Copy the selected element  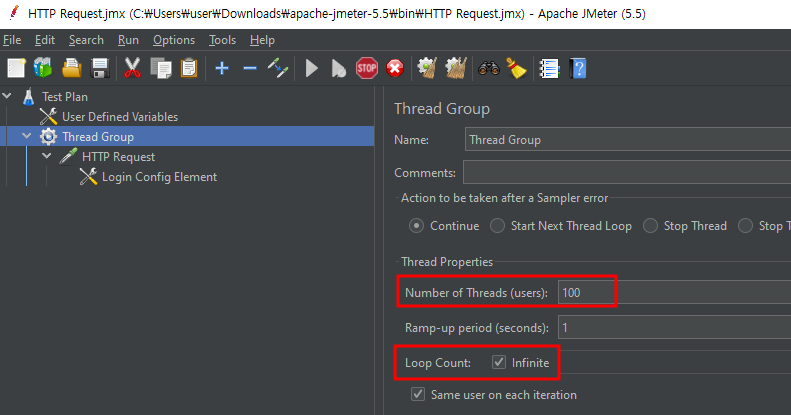click(161, 68)
